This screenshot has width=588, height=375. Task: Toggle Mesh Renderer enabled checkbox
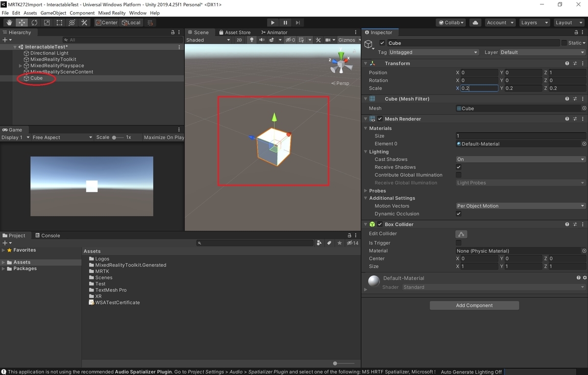click(380, 119)
